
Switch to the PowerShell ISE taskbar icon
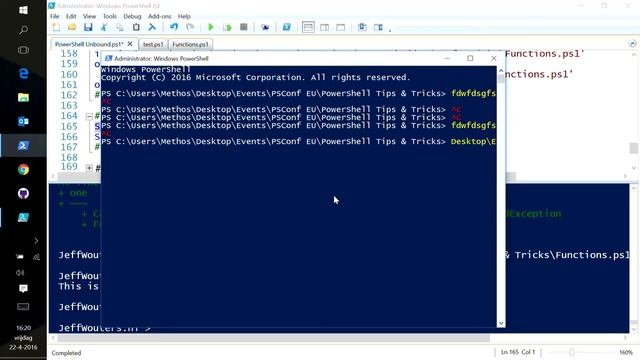(23, 218)
